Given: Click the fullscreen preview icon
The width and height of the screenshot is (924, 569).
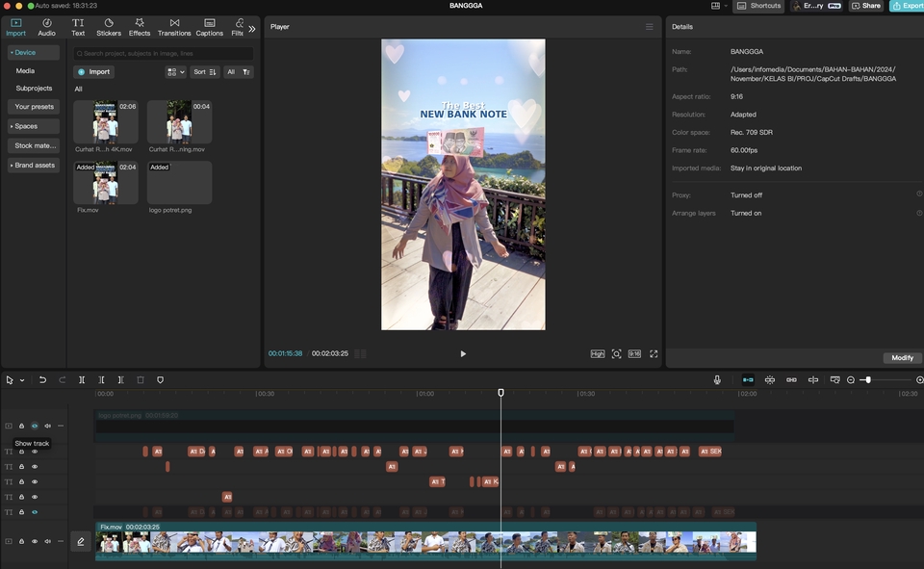Looking at the screenshot, I should point(654,353).
